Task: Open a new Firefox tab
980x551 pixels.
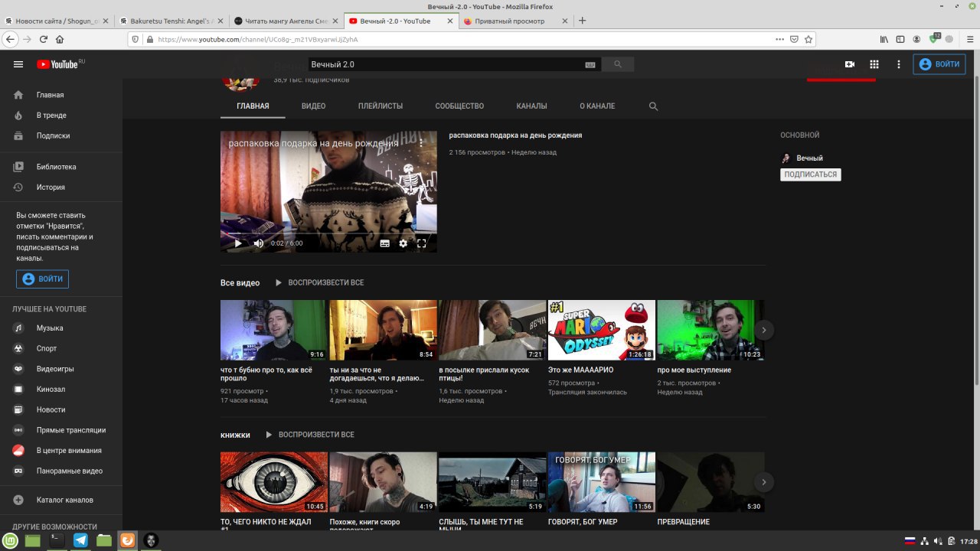Action: (x=583, y=21)
